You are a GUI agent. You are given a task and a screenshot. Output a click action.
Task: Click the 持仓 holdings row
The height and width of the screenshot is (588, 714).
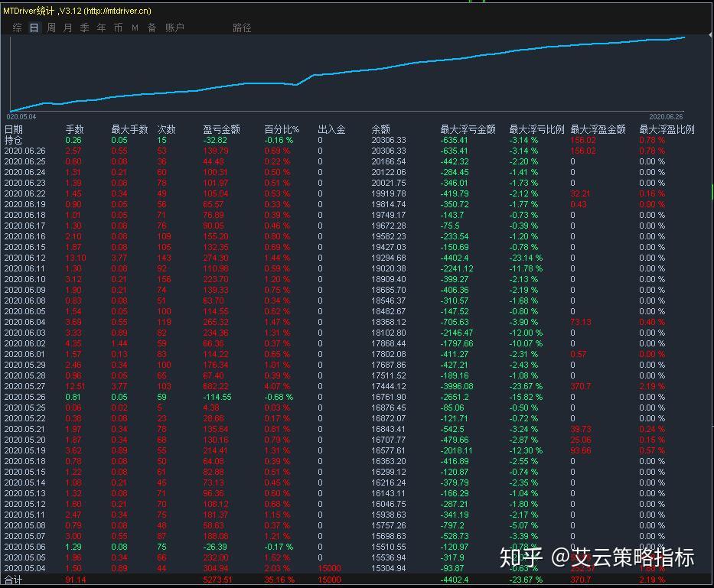pos(14,140)
